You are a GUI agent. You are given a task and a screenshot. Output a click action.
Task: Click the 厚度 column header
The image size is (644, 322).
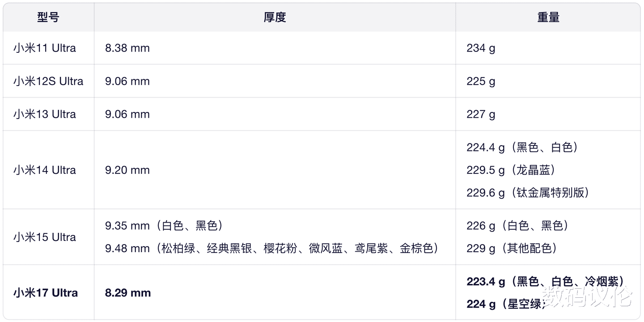click(275, 17)
